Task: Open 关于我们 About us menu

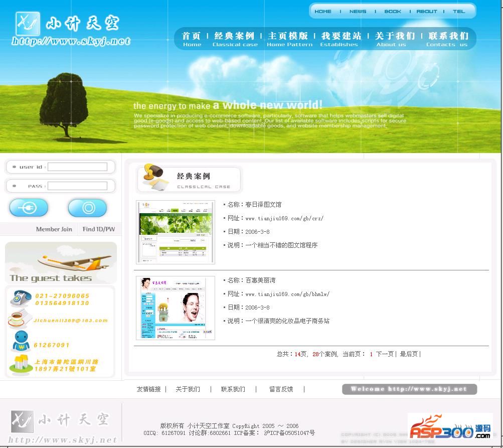Action: coord(395,39)
